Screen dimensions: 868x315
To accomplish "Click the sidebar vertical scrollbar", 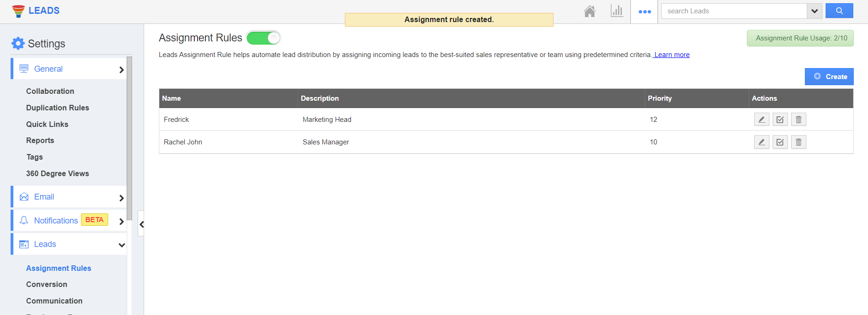I will (129, 138).
